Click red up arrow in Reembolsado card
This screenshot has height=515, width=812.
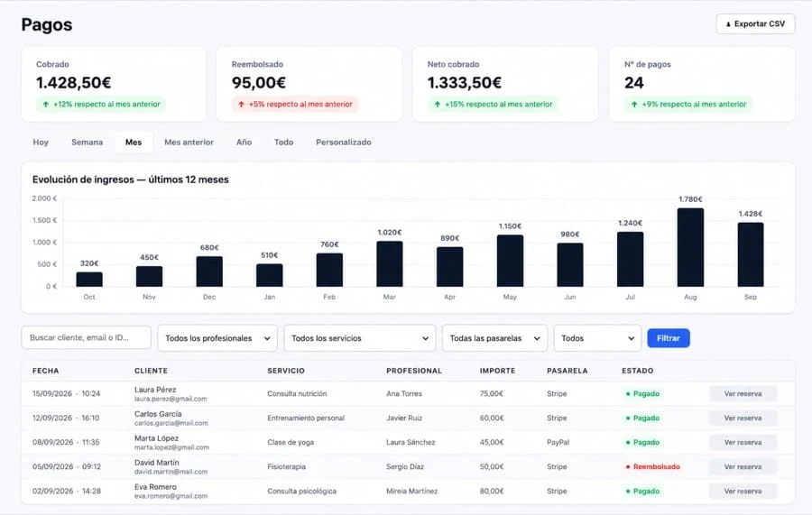(241, 104)
